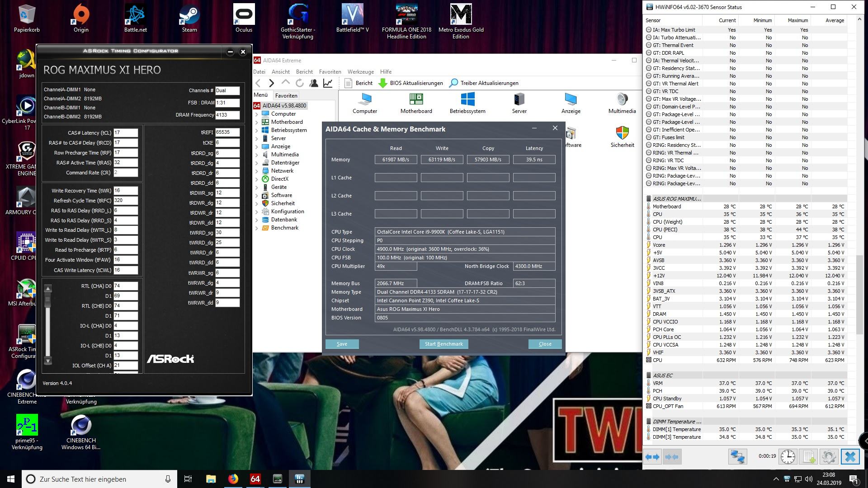Open the Battle.net desktop shortcut
Viewport: 868px width, 488px height.
(135, 19)
